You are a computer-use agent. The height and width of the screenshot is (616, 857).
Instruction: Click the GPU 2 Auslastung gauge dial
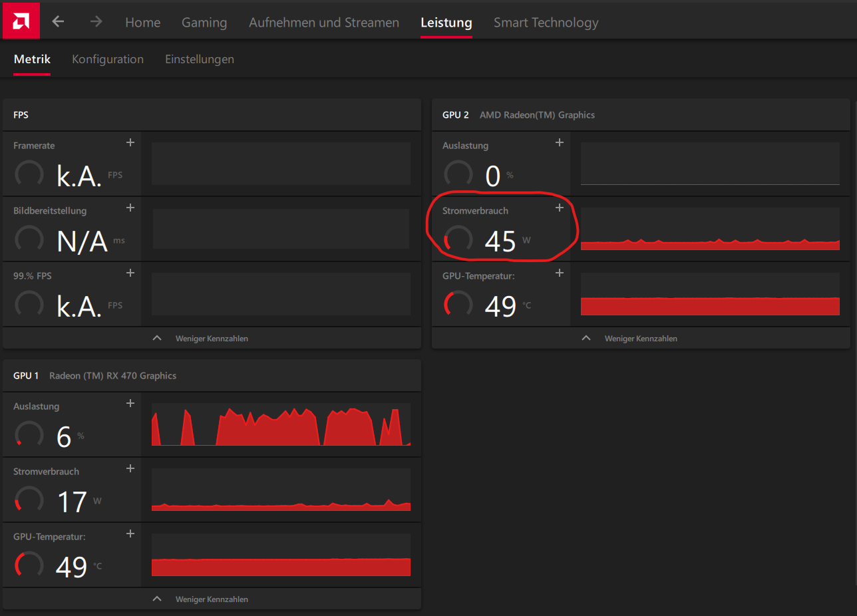(x=458, y=174)
